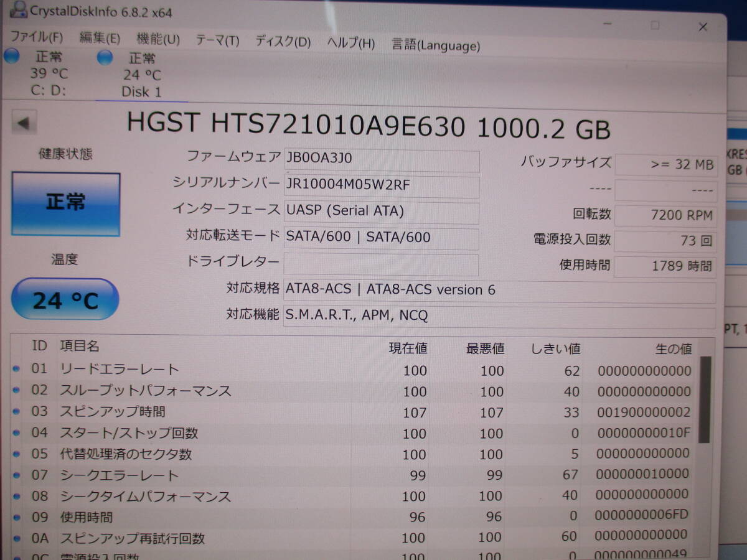Click status dot of row 01 リードエラーレート

coord(16,369)
